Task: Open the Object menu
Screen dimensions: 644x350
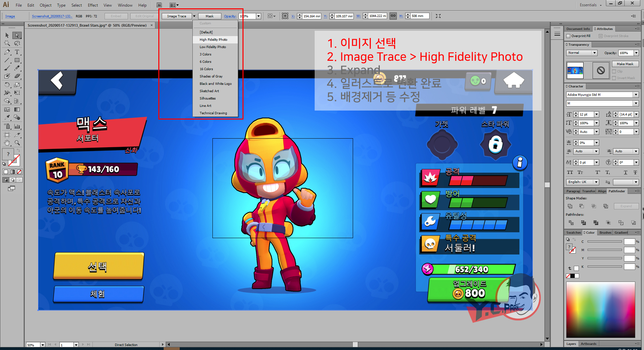Action: point(45,5)
